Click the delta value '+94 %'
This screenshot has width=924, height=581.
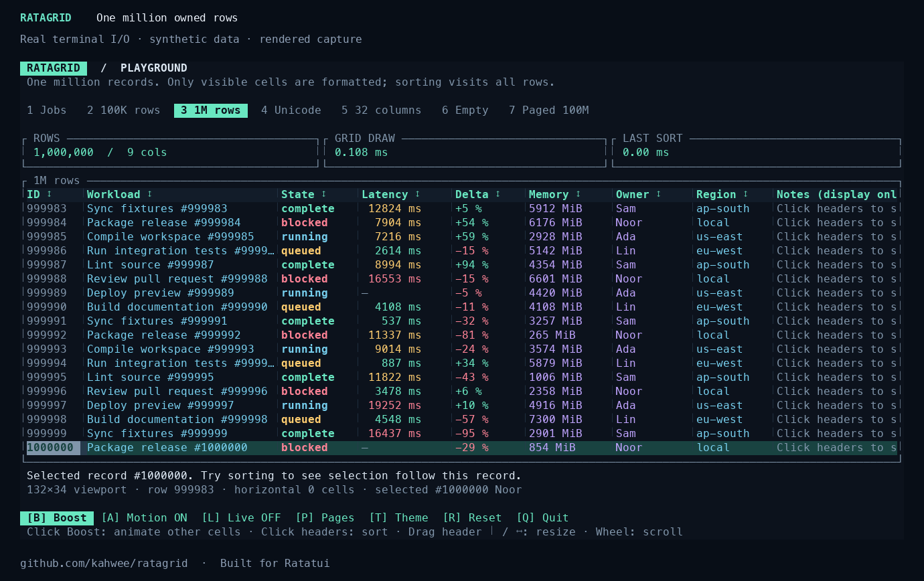(x=472, y=264)
